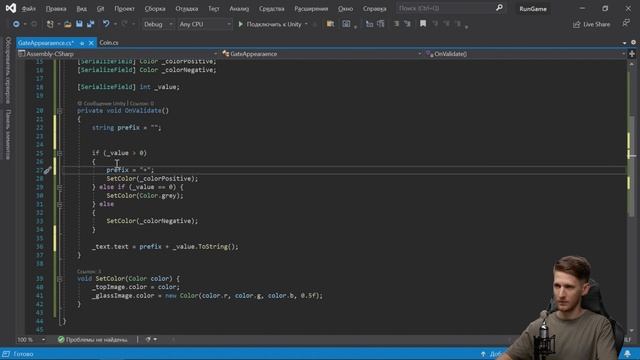Open the Git menu

100,9
